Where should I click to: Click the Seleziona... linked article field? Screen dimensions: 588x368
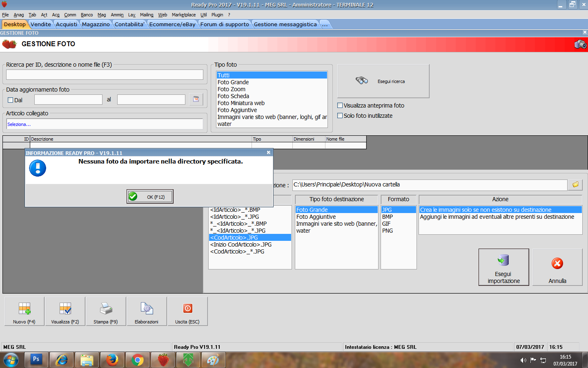(x=105, y=124)
